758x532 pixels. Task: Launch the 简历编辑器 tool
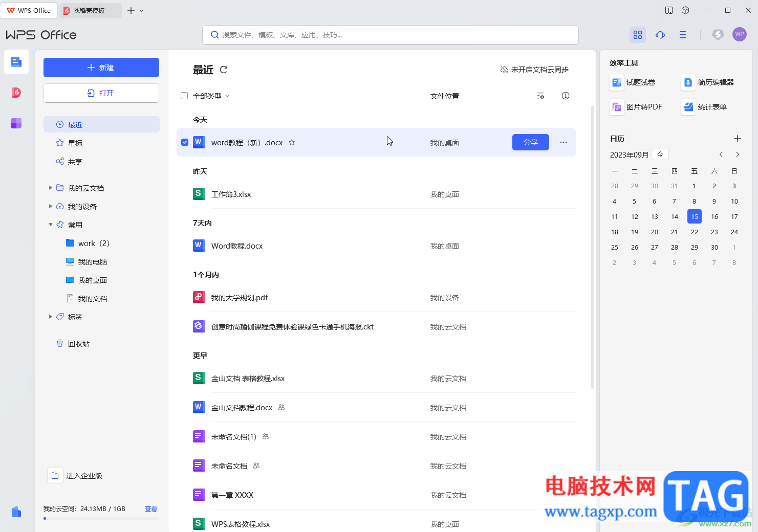tap(708, 82)
